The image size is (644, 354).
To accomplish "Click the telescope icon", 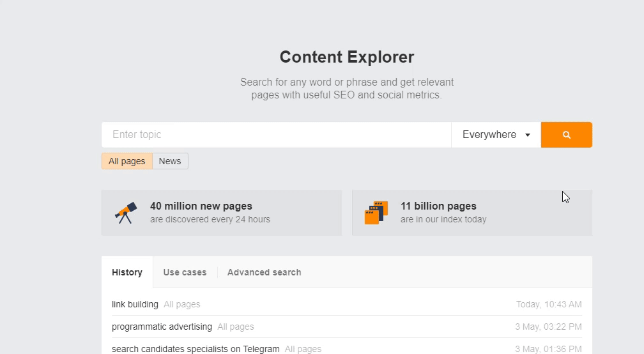I will point(126,213).
